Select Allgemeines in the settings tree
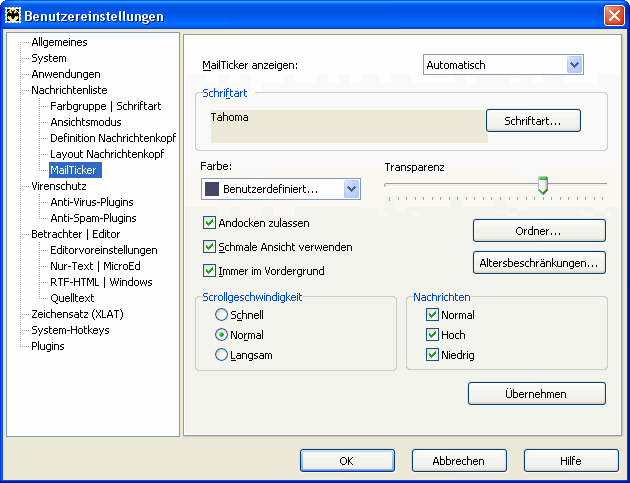The image size is (630, 483). [x=59, y=42]
